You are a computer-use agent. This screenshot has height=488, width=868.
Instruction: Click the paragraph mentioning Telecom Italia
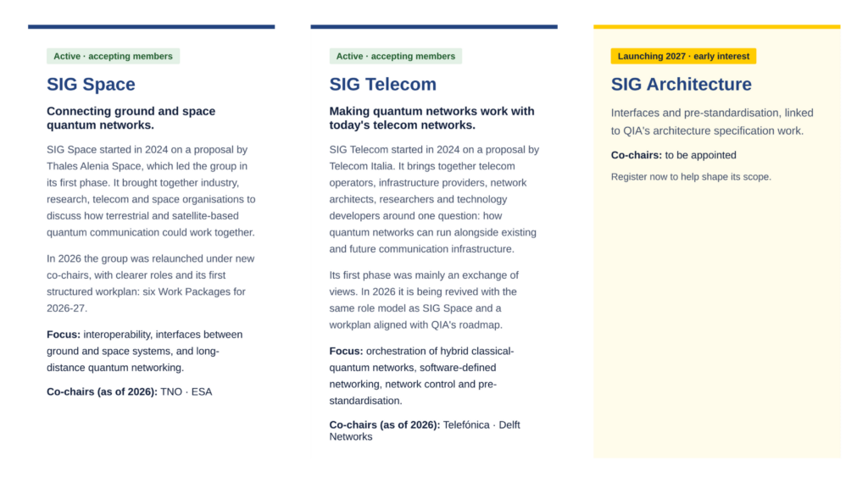[x=434, y=199]
